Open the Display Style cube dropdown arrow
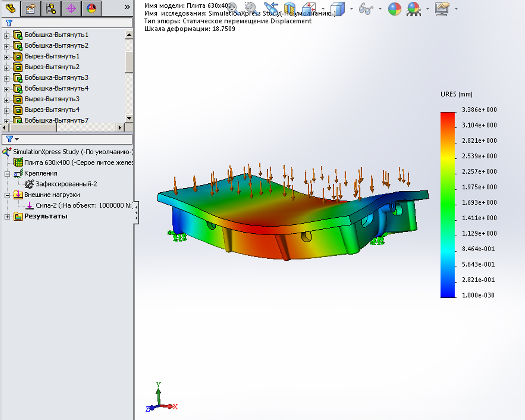 click(352, 9)
